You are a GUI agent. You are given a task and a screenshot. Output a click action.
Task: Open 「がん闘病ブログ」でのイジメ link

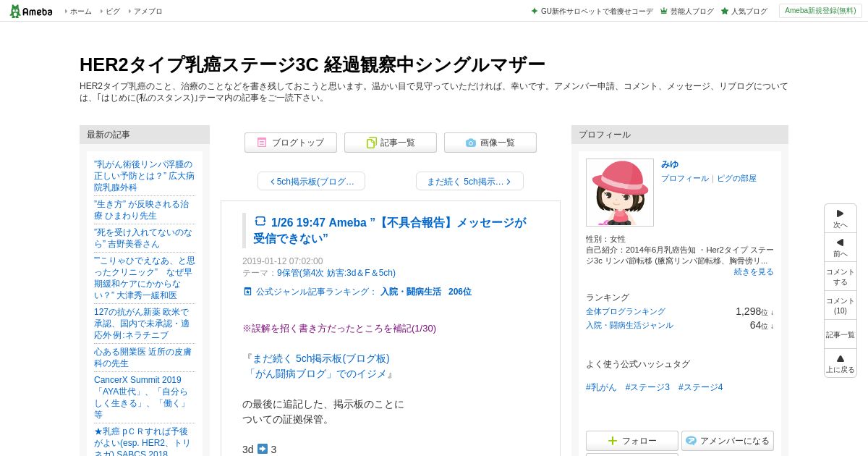[x=316, y=373]
